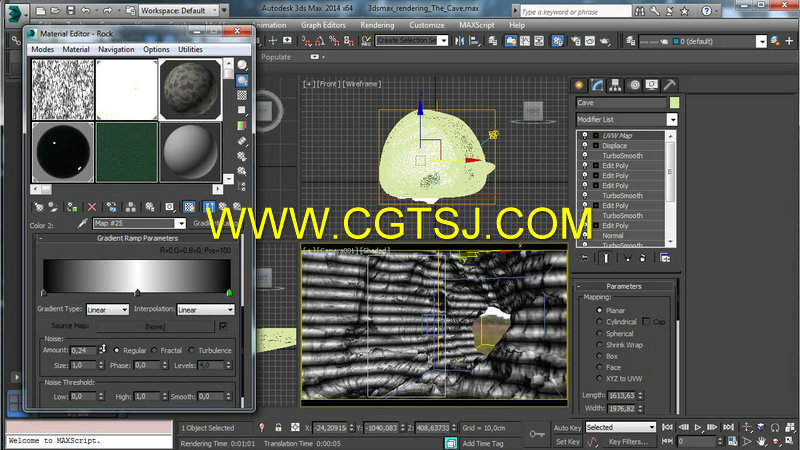Toggle the Cap checkbox
Screen dimensions: 800x450
click(x=646, y=321)
